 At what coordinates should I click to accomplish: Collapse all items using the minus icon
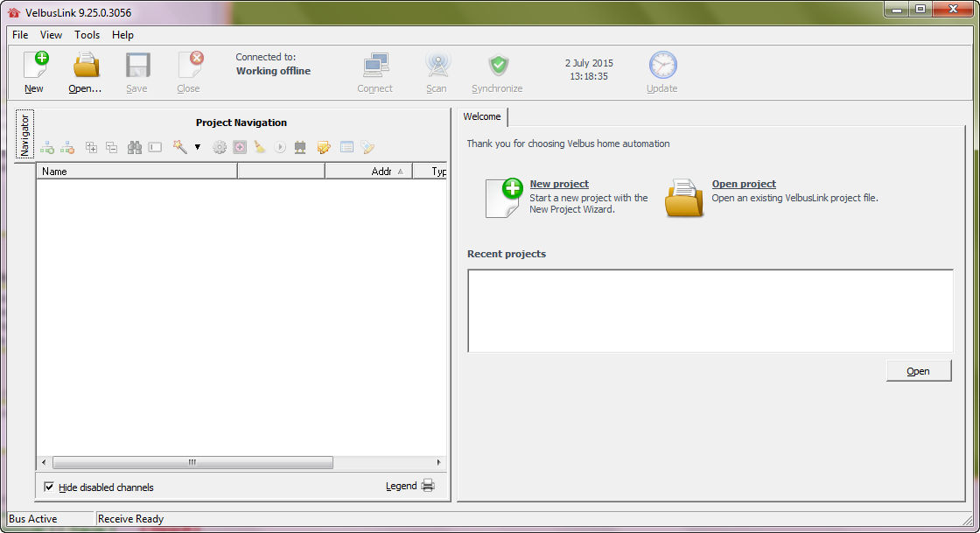click(111, 147)
